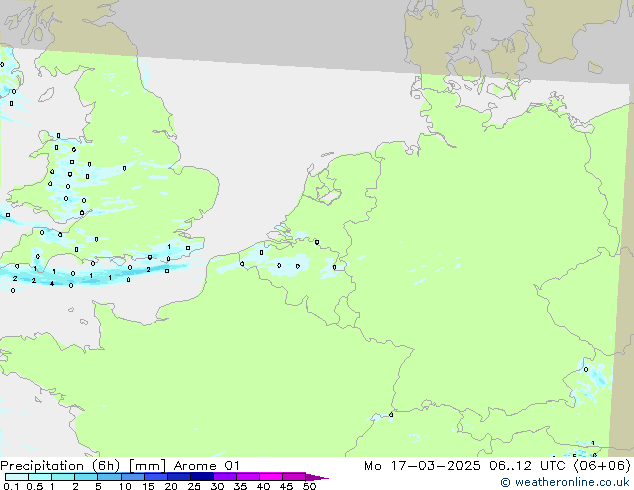Pick the 10–15 mm legend color swatch
The width and height of the screenshot is (634, 490).
133,477
